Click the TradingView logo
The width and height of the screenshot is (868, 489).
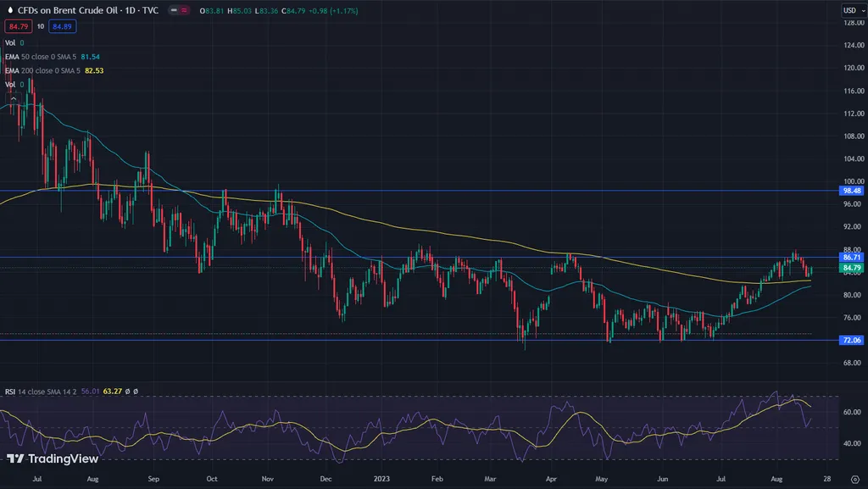click(53, 458)
